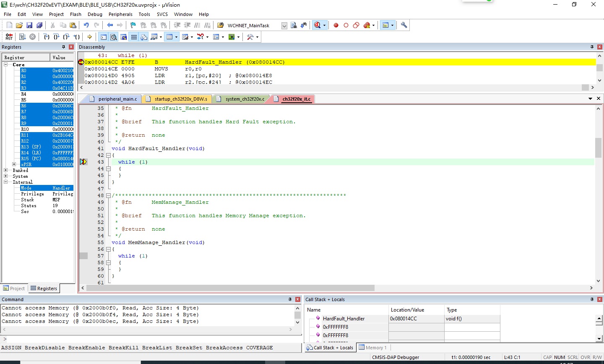Open the Configuration wrench icon
The image size is (604, 364).
coord(404,25)
